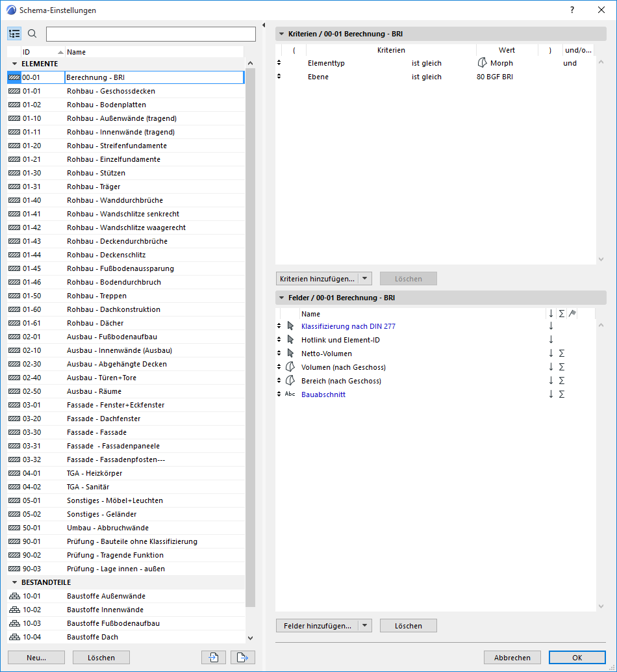Select the '80 BGF BRI' value cell

(494, 77)
